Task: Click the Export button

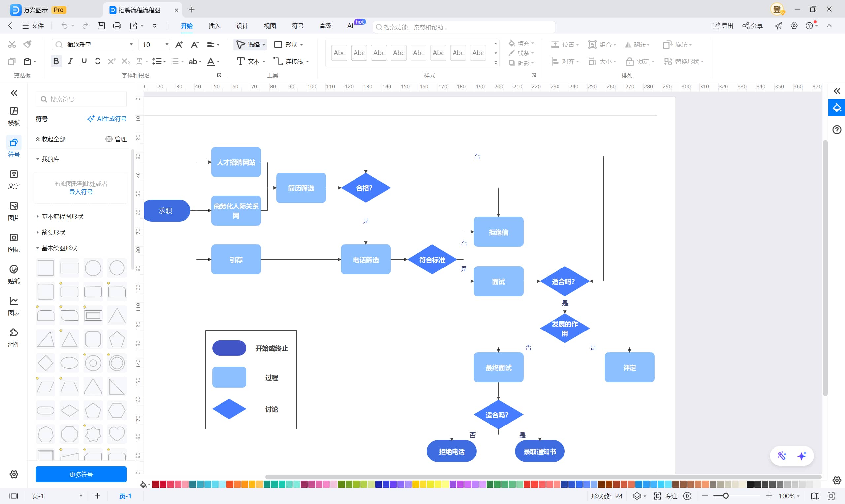Action: coord(723,26)
